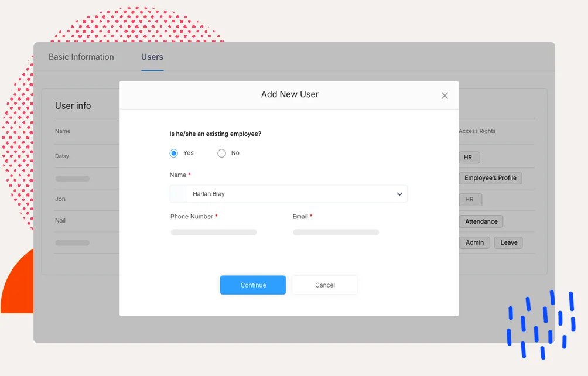
Task: Expand the Name dropdown chevron
Action: 399,194
